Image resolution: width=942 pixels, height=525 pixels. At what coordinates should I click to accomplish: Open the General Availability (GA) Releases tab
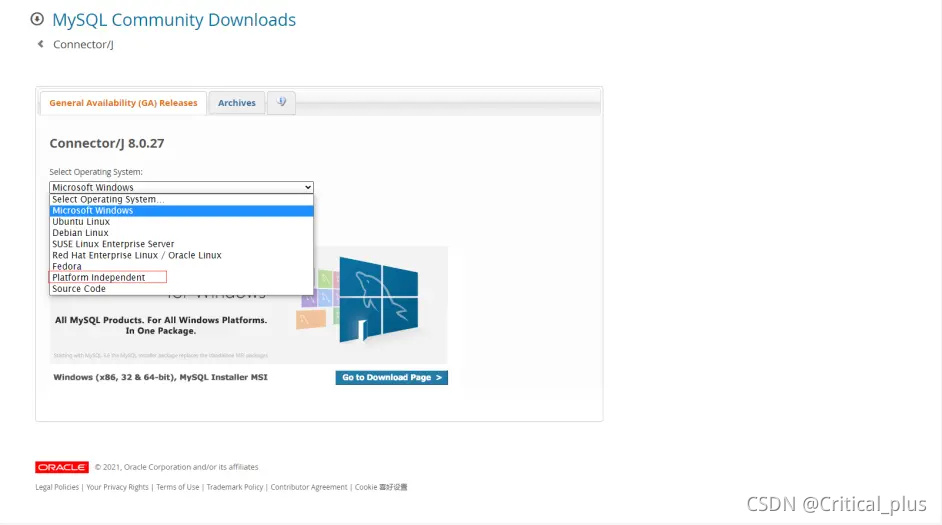point(123,103)
